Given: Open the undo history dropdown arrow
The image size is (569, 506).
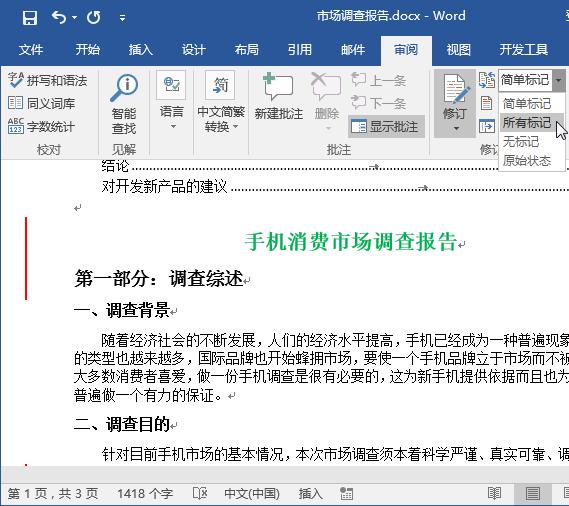Looking at the screenshot, I should (74, 17).
